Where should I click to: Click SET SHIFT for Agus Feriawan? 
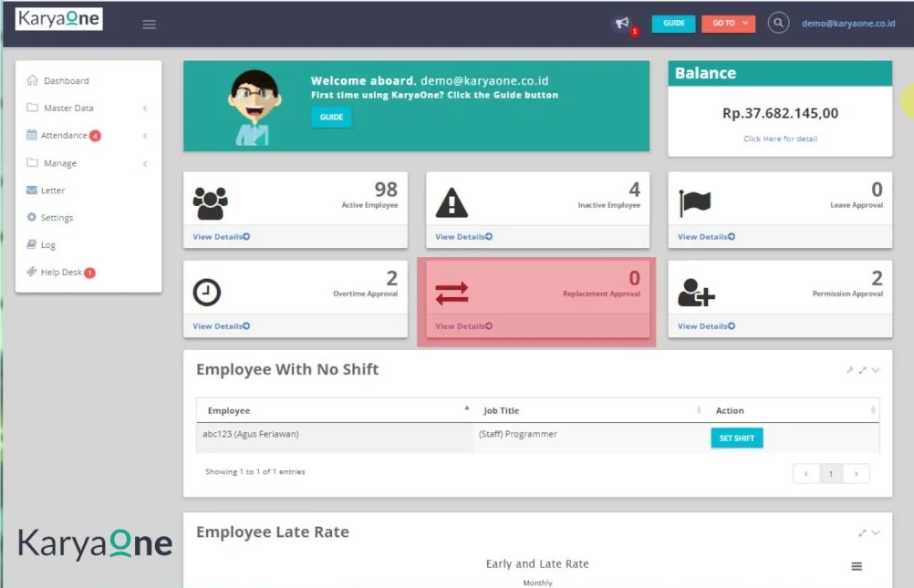point(737,438)
